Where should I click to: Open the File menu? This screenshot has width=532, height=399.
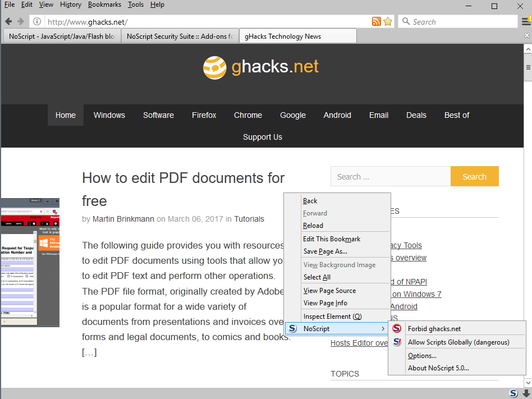click(9, 4)
